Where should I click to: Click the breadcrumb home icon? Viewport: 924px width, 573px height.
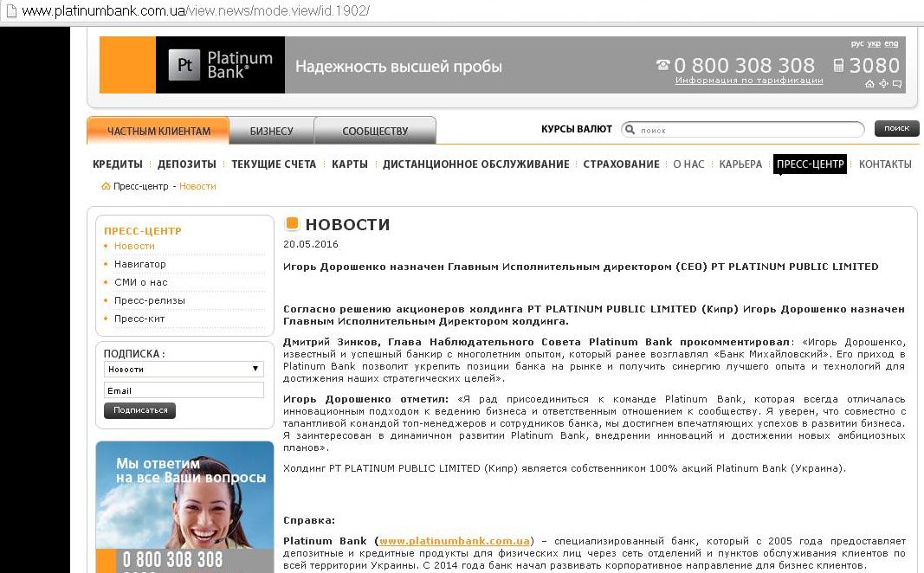pos(106,186)
